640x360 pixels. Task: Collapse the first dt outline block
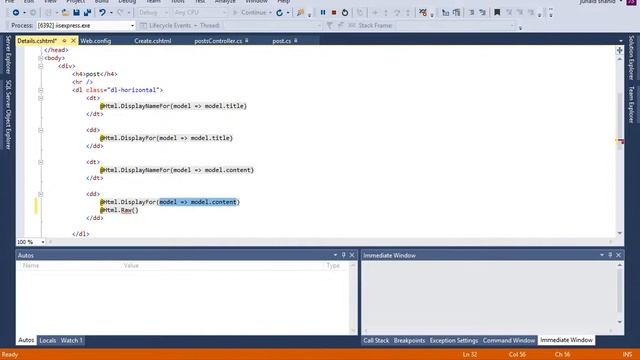40,98
